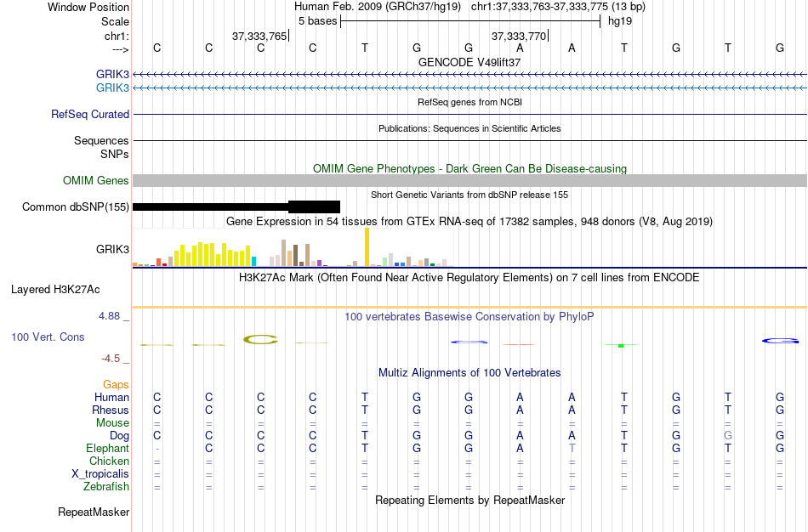Click the 4.88 PhyloP upper scale value
808x532 pixels.
[x=110, y=316]
